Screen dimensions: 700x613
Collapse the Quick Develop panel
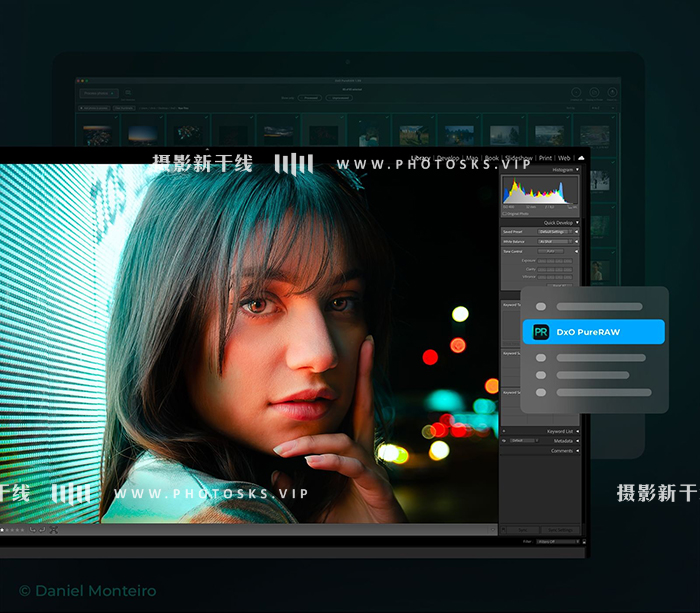577,222
